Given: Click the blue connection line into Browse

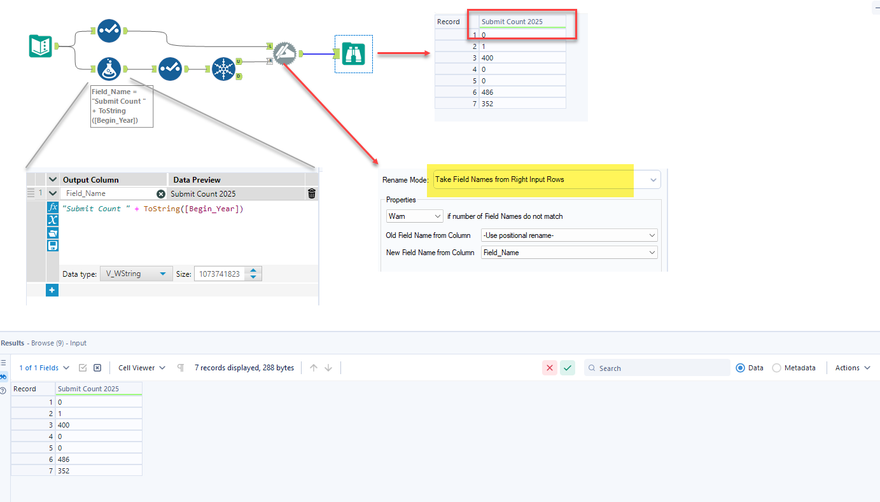Looking at the screenshot, I should (x=318, y=54).
